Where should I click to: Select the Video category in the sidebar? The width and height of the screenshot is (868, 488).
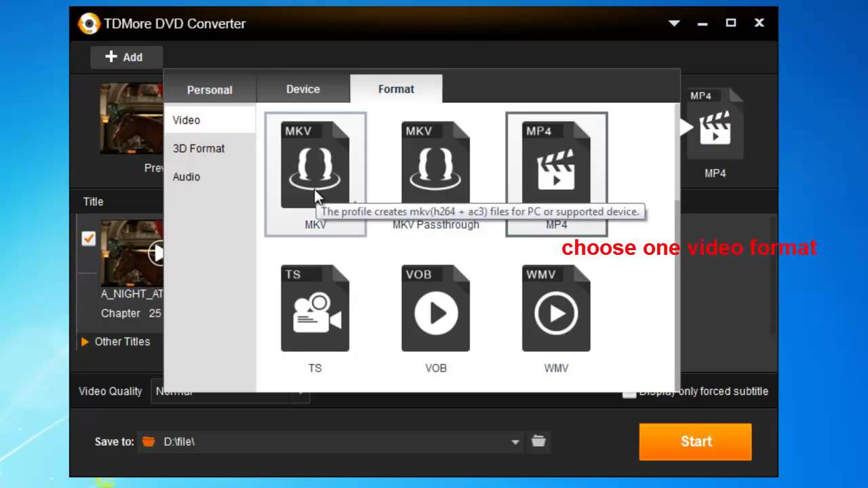click(x=210, y=120)
